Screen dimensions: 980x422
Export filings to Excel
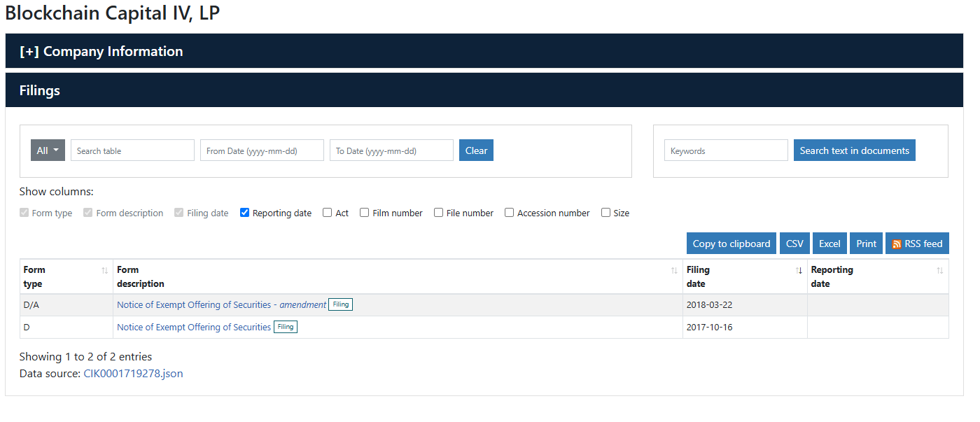pos(829,244)
